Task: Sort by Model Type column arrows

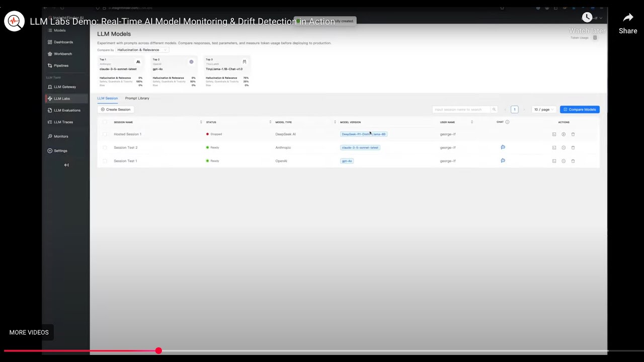Action: pos(335,122)
